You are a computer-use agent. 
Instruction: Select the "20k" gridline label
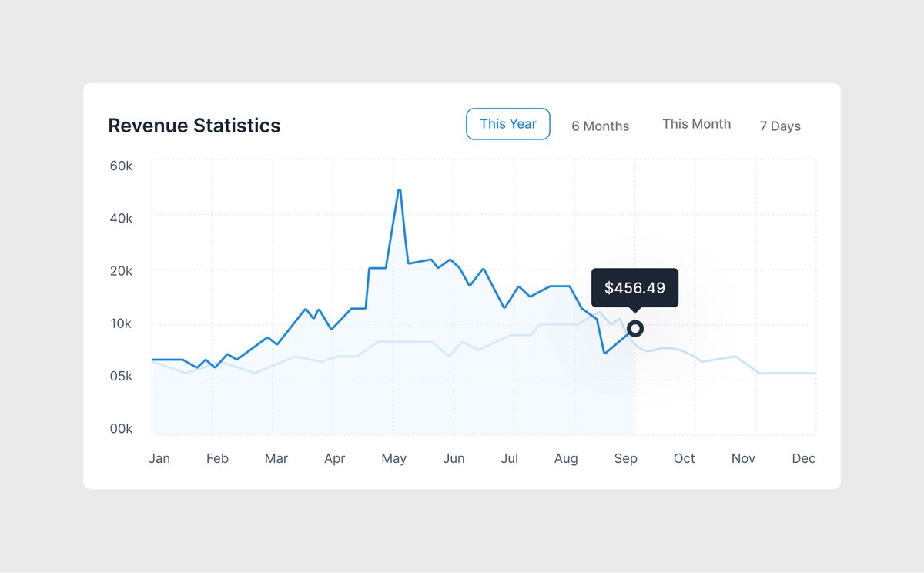pos(121,271)
